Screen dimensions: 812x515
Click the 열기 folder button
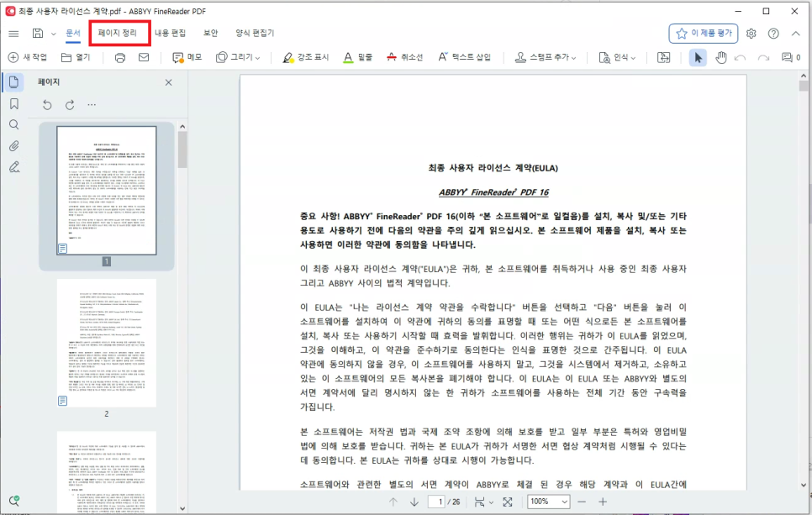click(76, 57)
